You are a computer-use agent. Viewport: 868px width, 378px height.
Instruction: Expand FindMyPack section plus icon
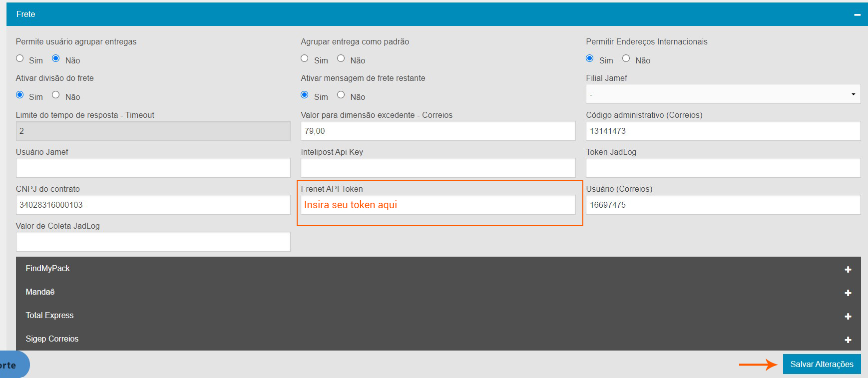[x=848, y=270]
